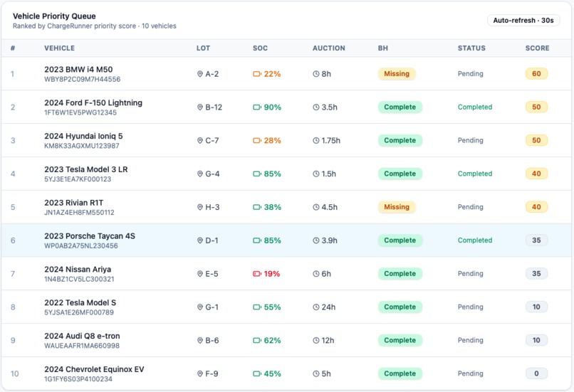Screen dimensions: 574x392
Task: Select the 2024 Hyundai Ioniq 5 entry
Action: click(x=286, y=140)
